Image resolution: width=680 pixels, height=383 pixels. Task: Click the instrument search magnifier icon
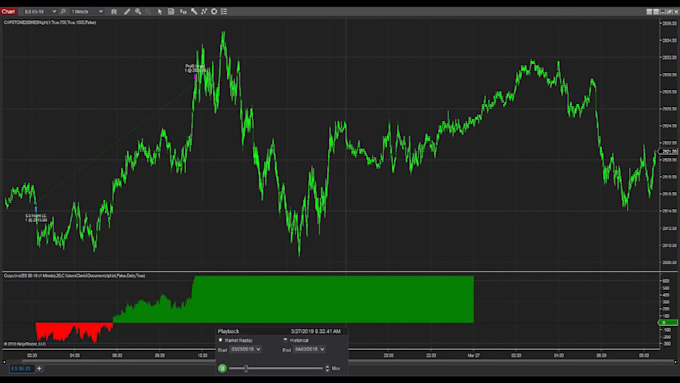click(63, 12)
